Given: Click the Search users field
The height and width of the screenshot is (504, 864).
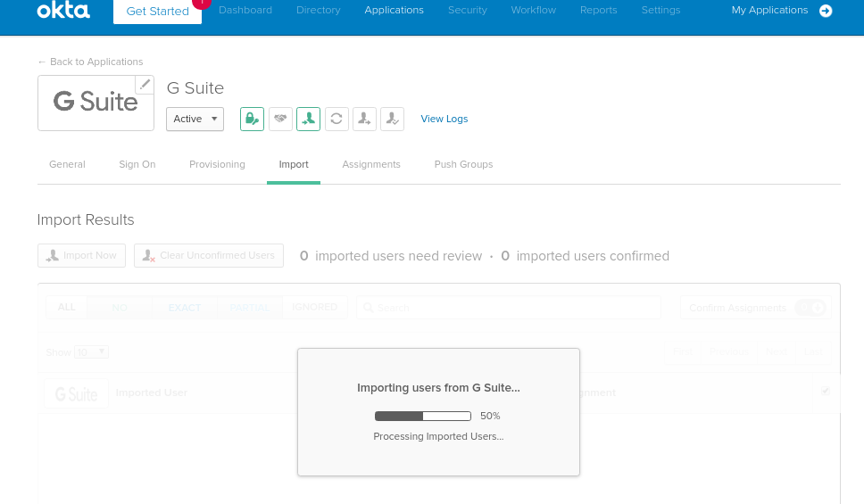Looking at the screenshot, I should point(509,308).
